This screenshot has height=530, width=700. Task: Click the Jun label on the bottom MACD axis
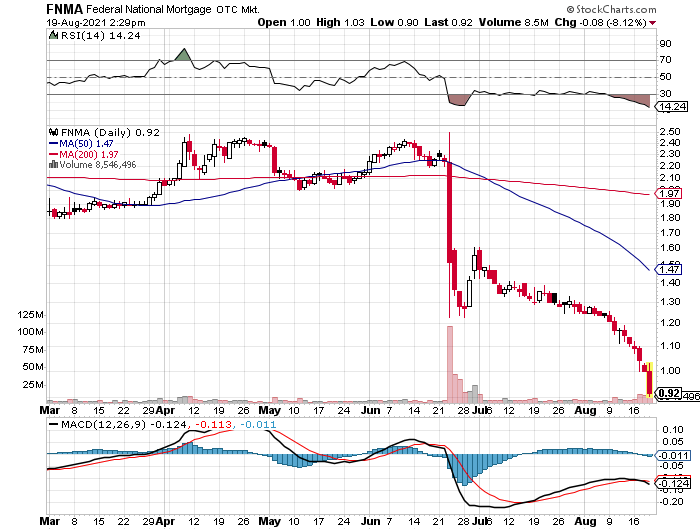(x=371, y=521)
